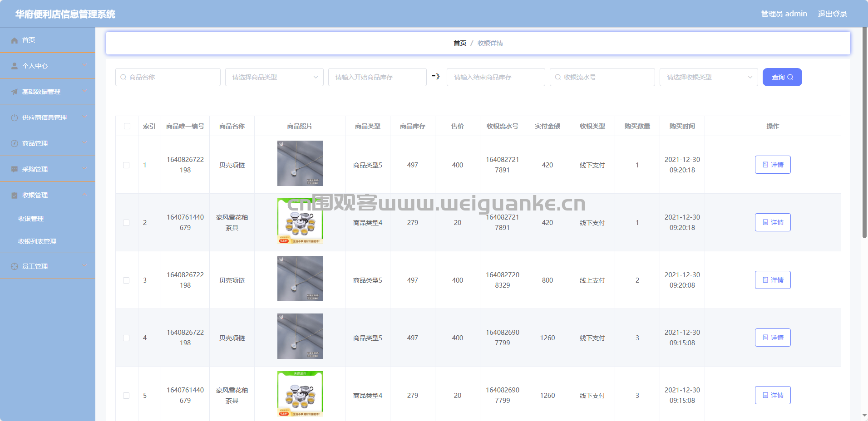Click the clipboard icon beside 收银管理

click(15, 195)
